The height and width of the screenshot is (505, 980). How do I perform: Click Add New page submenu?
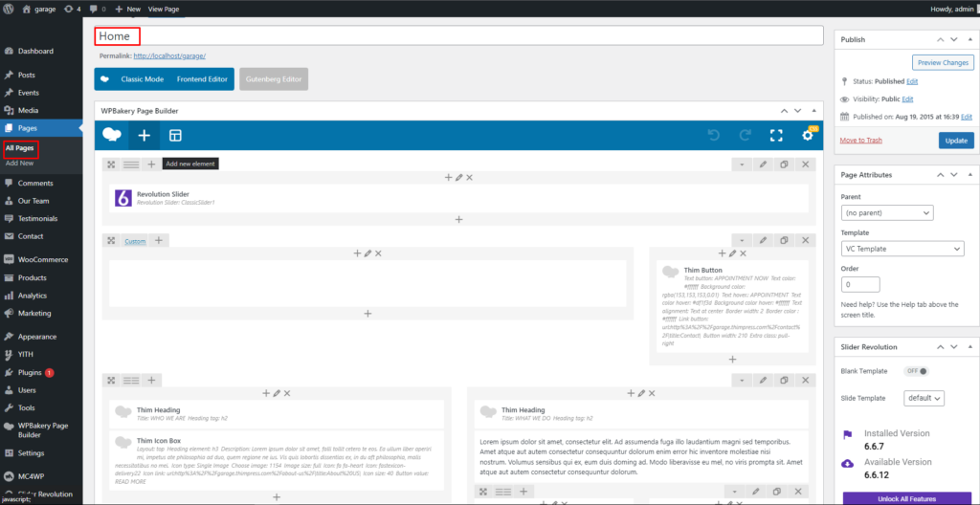[x=19, y=164]
